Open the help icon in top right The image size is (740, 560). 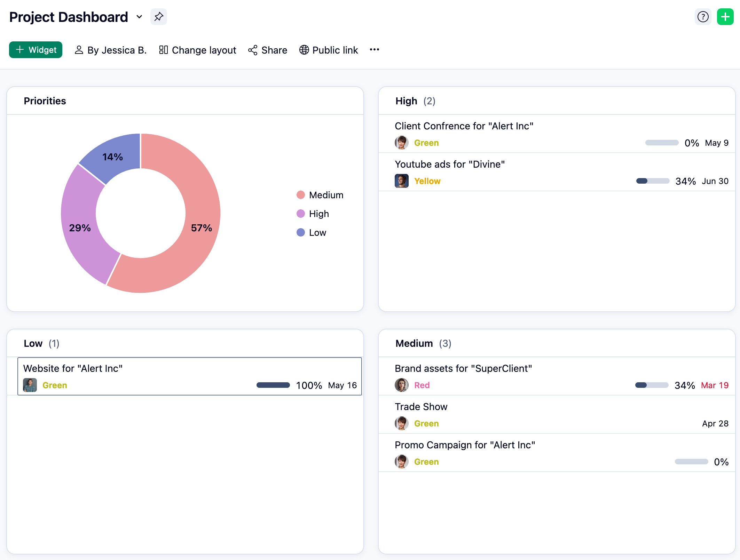tap(703, 16)
